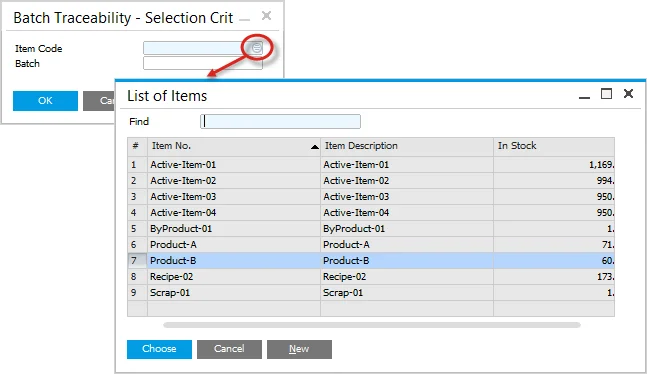Image resolution: width=647 pixels, height=374 pixels.
Task: Close the List of Items window
Action: [628, 94]
